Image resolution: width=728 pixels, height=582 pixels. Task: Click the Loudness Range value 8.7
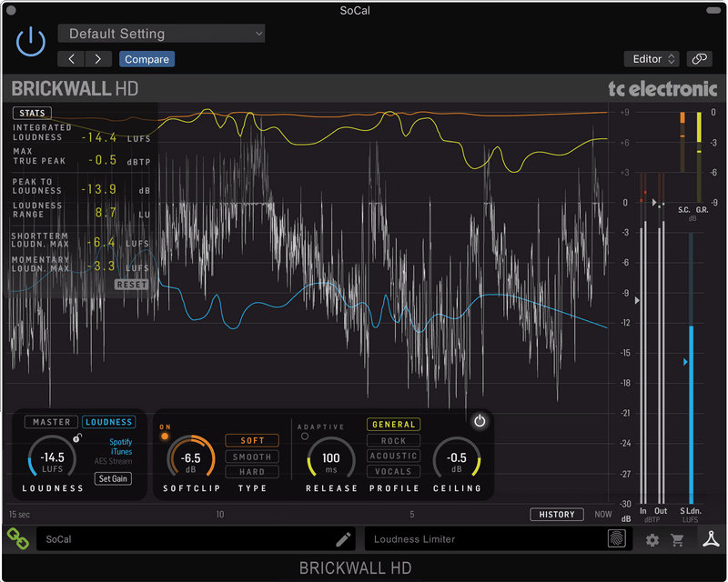pos(106,213)
